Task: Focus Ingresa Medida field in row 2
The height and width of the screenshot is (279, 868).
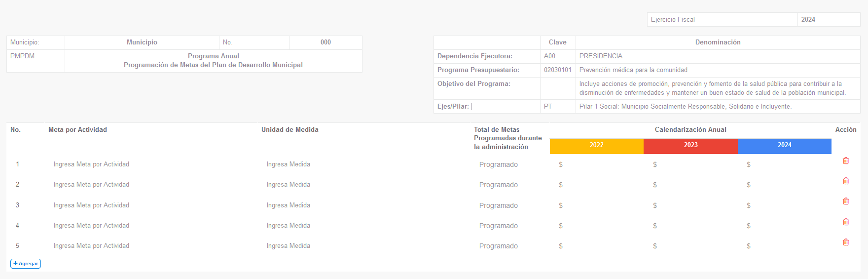Action: tap(363, 185)
